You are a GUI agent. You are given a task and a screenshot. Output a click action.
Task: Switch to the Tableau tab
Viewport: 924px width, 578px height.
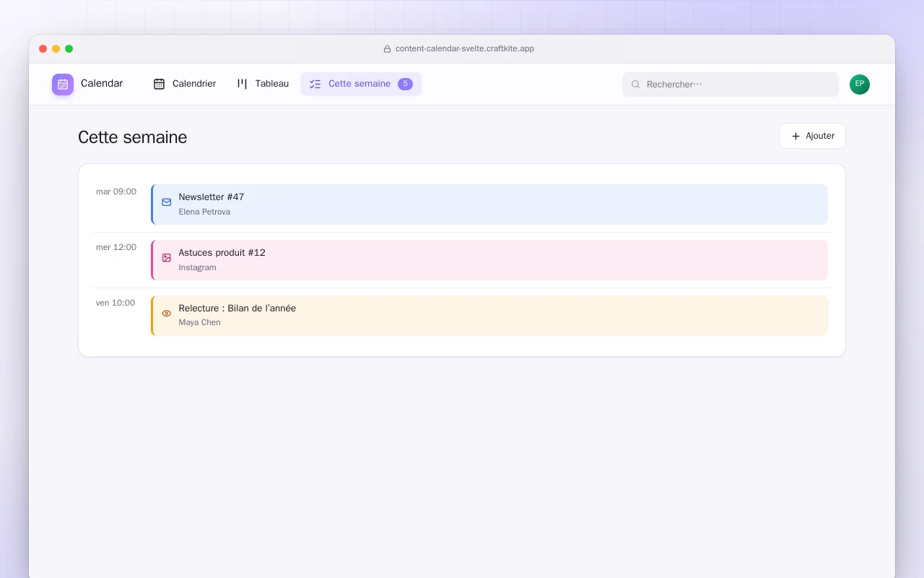[x=263, y=84]
